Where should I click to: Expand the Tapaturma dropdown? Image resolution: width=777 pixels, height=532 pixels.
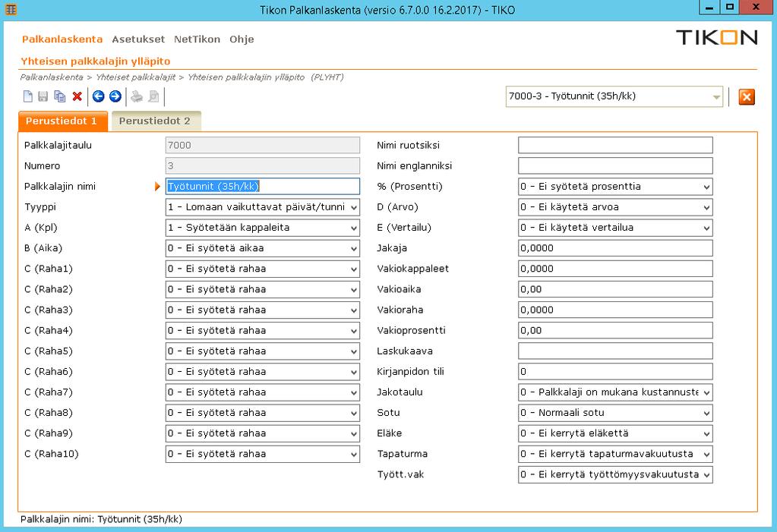click(x=706, y=455)
